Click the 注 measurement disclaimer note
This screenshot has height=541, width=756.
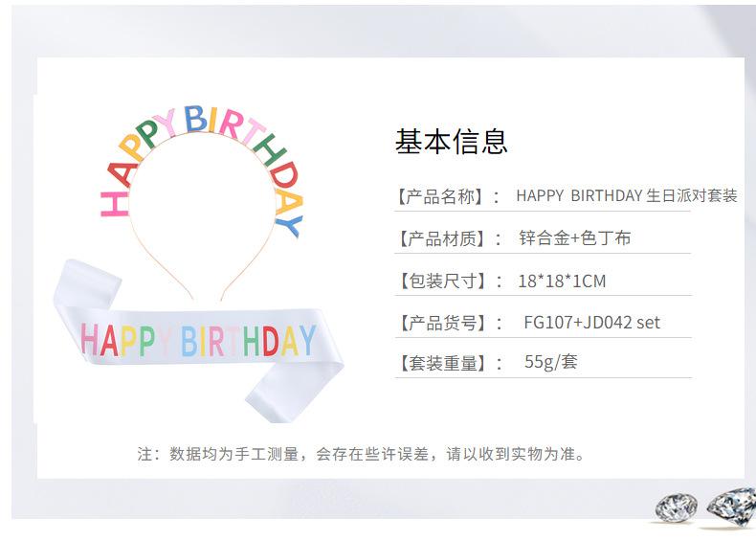[x=361, y=454]
